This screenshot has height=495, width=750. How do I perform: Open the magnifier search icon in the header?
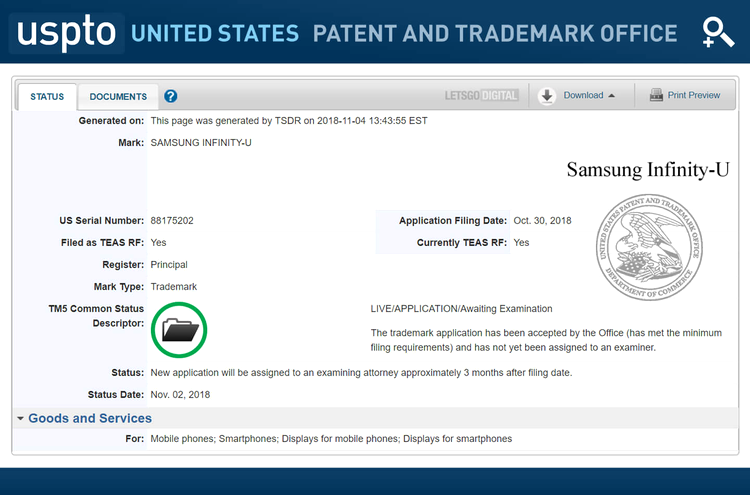coord(718,33)
